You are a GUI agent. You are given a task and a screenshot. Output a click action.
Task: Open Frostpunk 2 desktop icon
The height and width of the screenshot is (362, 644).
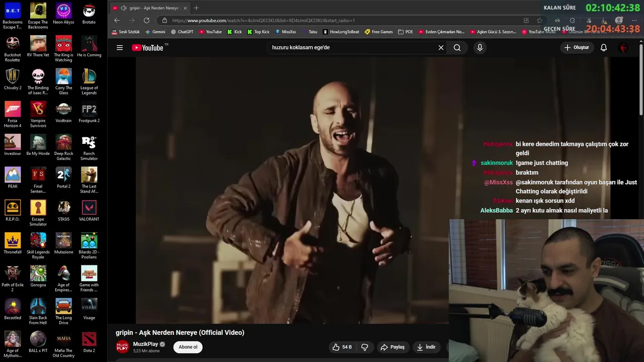point(89,112)
